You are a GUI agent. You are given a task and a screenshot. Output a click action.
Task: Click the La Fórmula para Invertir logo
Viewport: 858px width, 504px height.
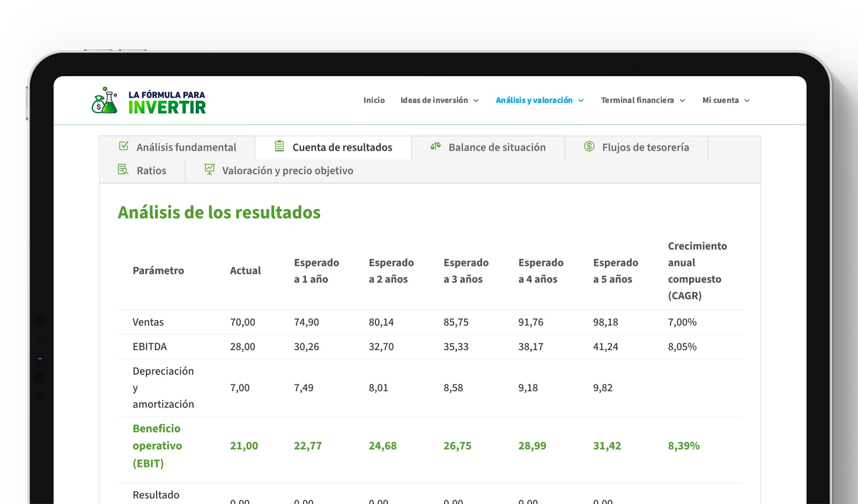click(149, 101)
